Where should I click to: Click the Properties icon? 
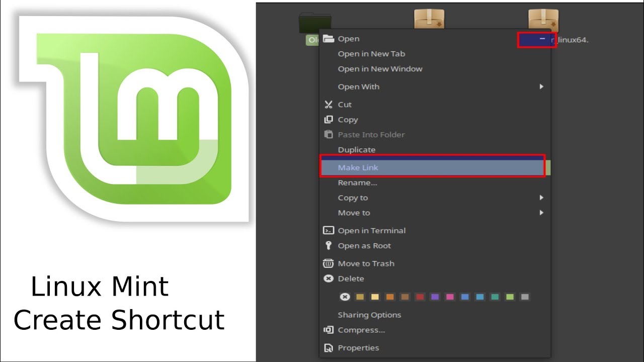point(329,348)
